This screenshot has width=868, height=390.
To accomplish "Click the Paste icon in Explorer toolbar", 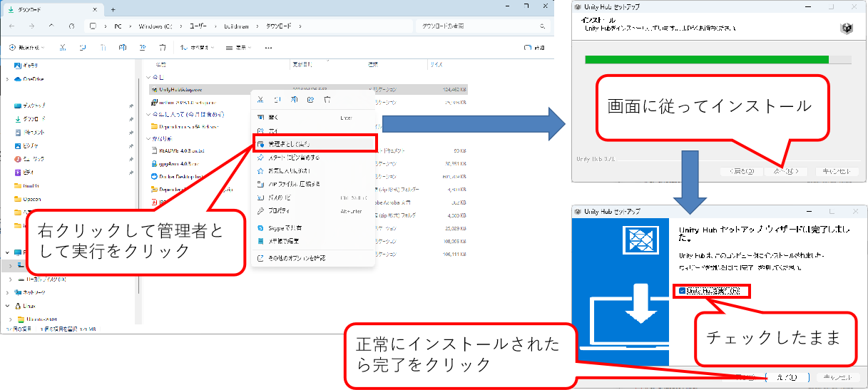I will [103, 48].
